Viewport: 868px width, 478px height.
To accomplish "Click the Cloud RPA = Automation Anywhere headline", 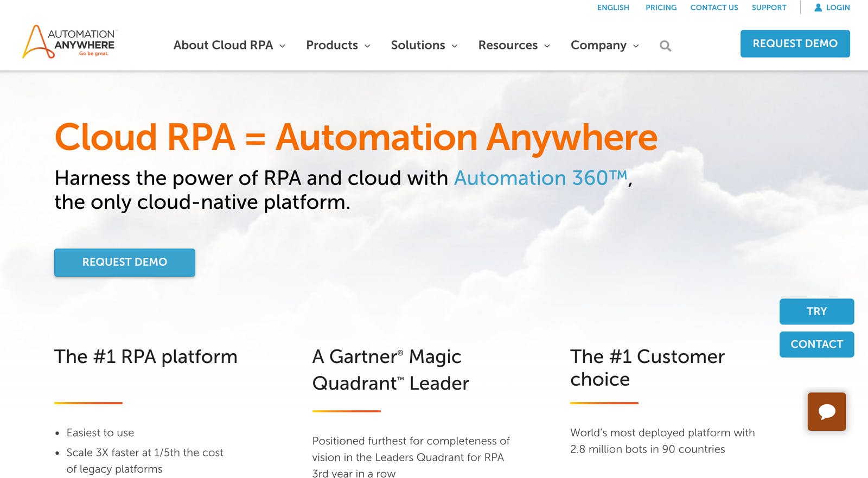I will pyautogui.click(x=356, y=137).
